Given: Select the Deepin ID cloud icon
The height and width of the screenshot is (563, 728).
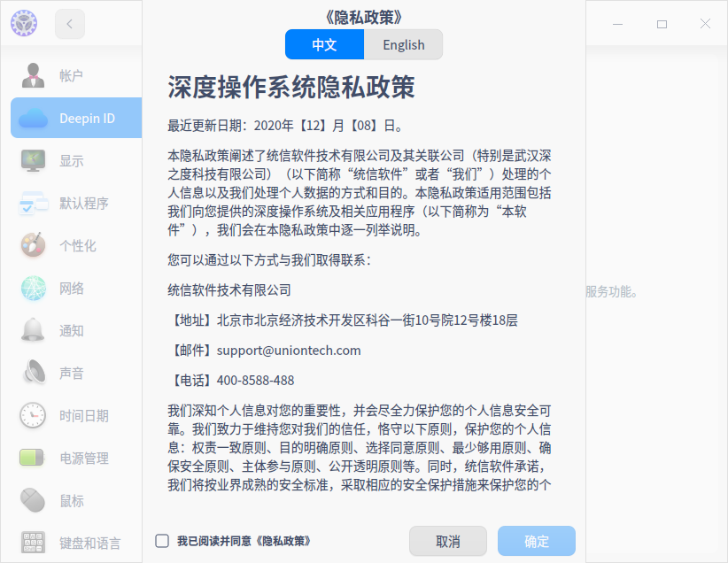Looking at the screenshot, I should [33, 118].
